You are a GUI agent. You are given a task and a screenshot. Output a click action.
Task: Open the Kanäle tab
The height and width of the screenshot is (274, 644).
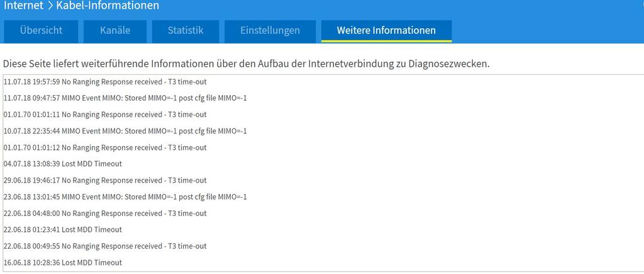115,30
